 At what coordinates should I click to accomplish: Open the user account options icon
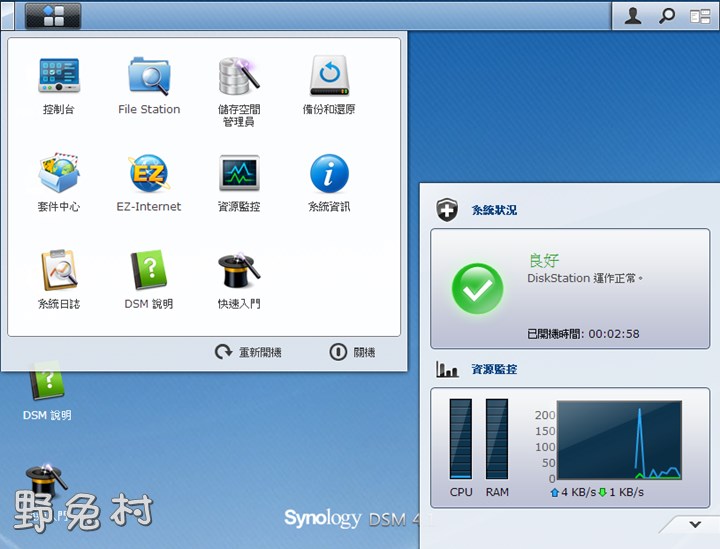click(x=633, y=16)
